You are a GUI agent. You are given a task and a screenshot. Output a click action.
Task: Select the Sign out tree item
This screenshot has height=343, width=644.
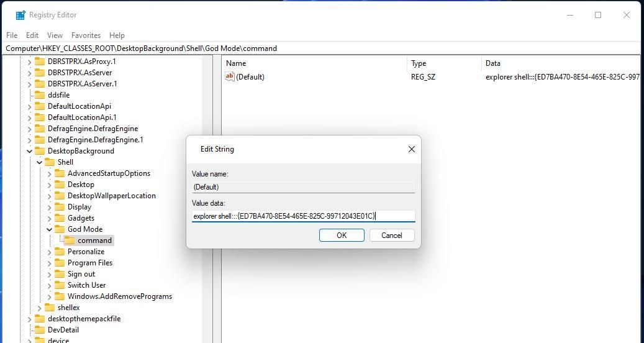(81, 274)
